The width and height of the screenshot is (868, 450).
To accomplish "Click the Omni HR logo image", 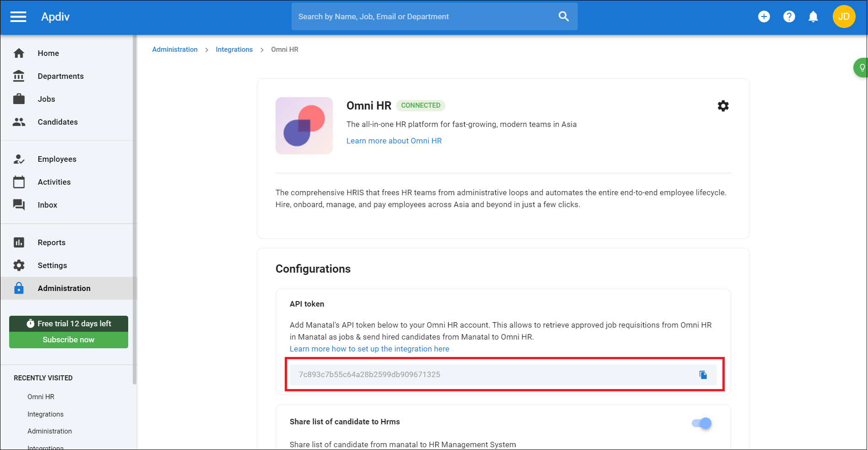I will pyautogui.click(x=304, y=126).
